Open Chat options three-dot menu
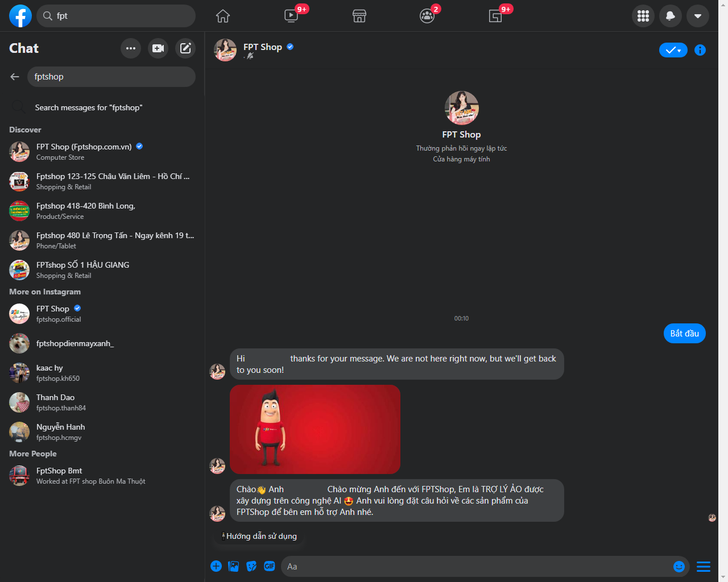728x582 pixels. (131, 48)
